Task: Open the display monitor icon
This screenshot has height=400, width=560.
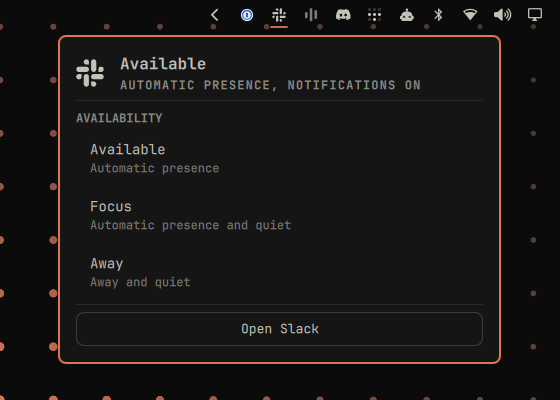Action: click(x=535, y=15)
